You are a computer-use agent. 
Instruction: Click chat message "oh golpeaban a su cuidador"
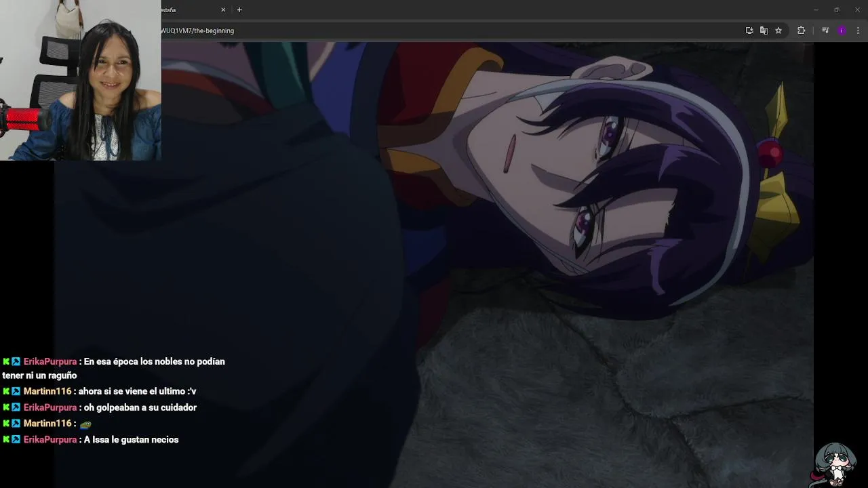pos(140,407)
